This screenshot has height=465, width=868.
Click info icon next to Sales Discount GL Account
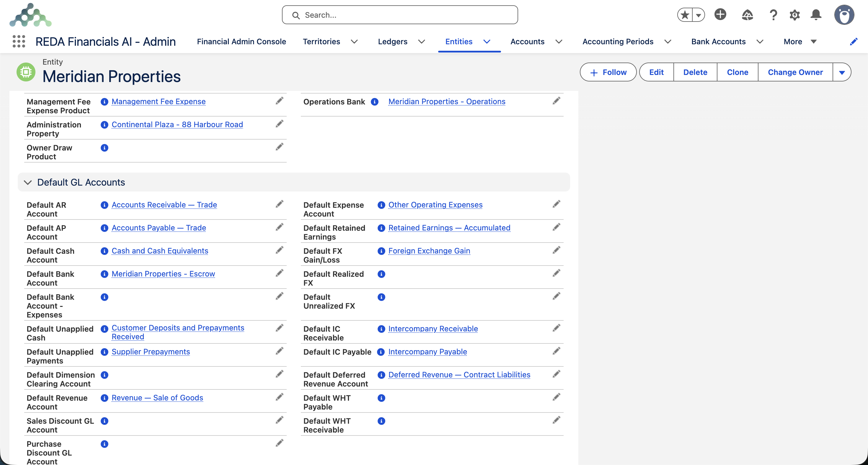[105, 421]
